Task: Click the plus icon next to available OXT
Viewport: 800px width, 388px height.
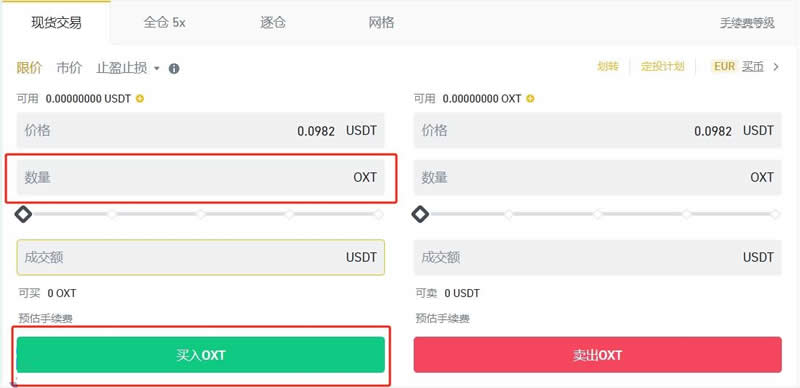Action: click(530, 99)
